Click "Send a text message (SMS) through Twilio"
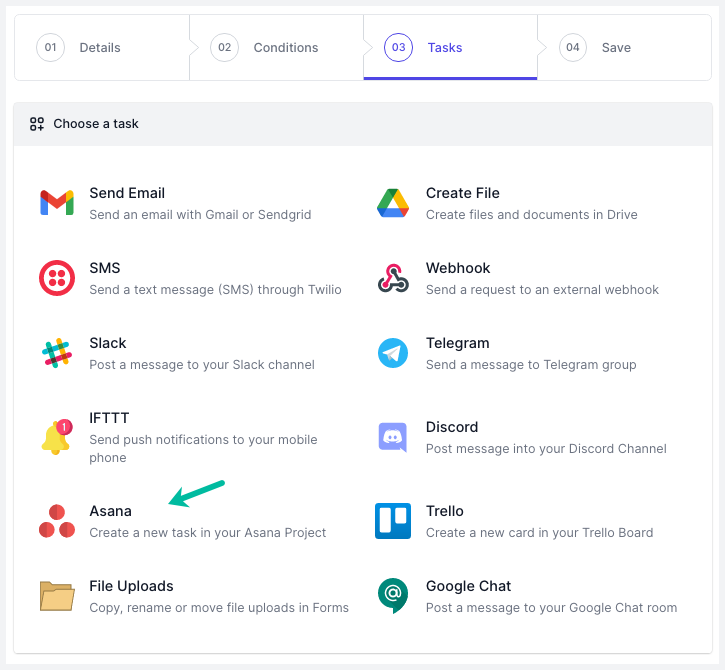 point(215,289)
